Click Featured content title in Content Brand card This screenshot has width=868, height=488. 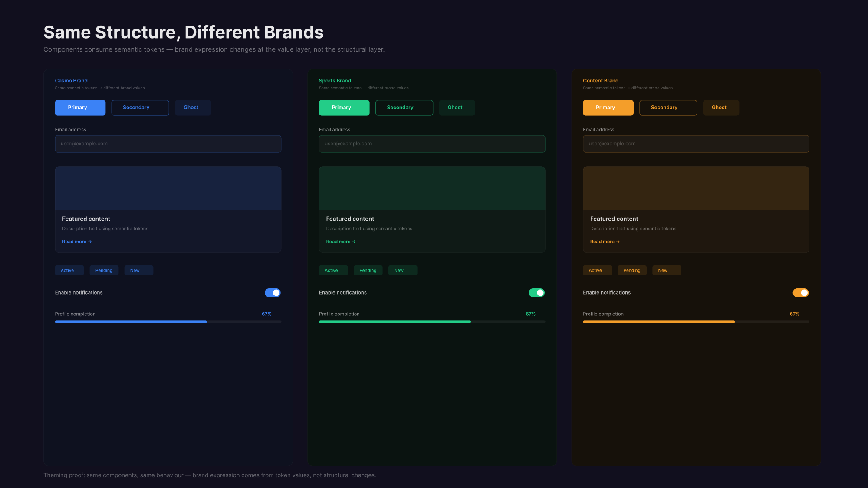pos(614,219)
